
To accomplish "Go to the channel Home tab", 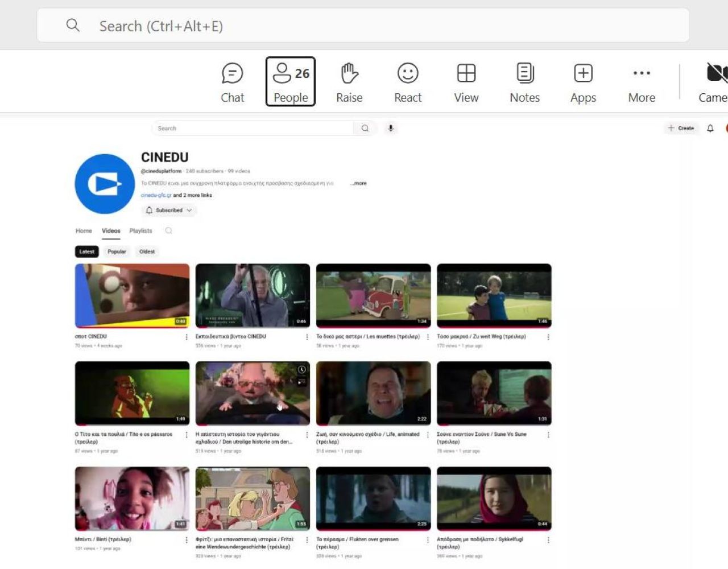I will (84, 231).
